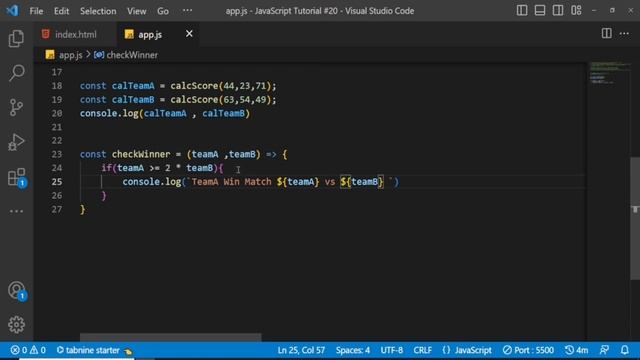
Task: Click the Port : 5500 Live Server item
Action: click(528, 350)
